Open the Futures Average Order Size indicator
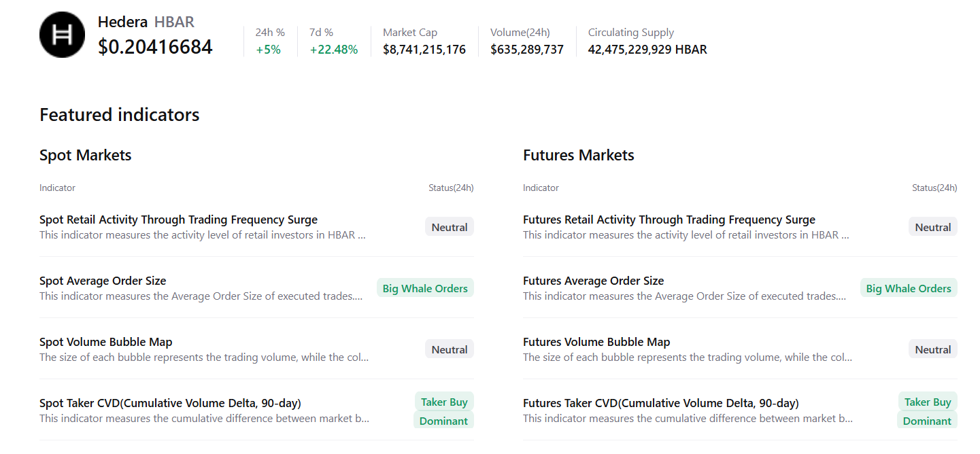The width and height of the screenshot is (980, 454). click(593, 280)
